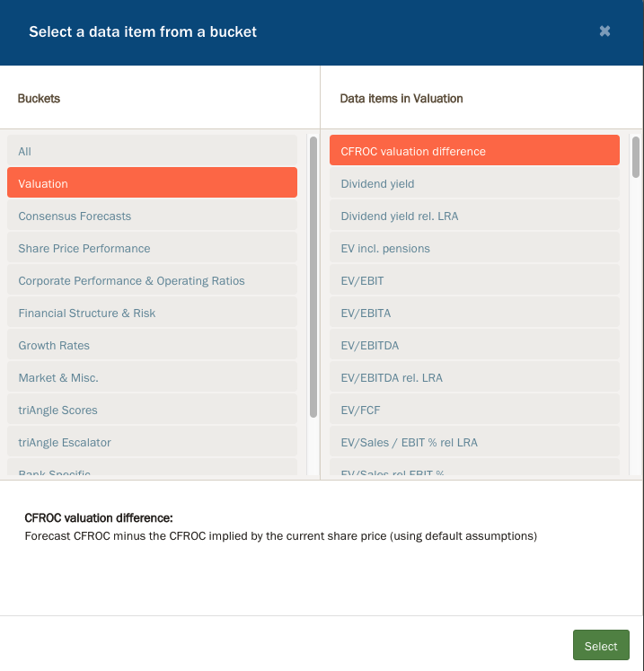The width and height of the screenshot is (644, 671).
Task: Open the Market & Misc. bucket
Action: (x=152, y=377)
